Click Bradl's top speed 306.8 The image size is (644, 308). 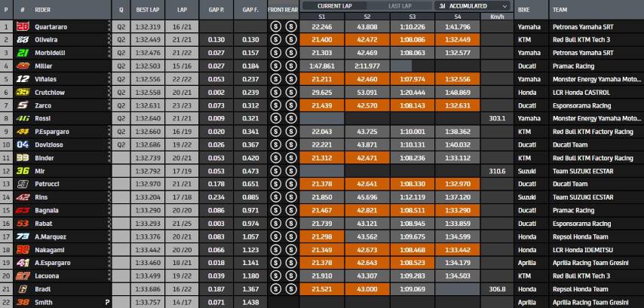click(x=497, y=289)
